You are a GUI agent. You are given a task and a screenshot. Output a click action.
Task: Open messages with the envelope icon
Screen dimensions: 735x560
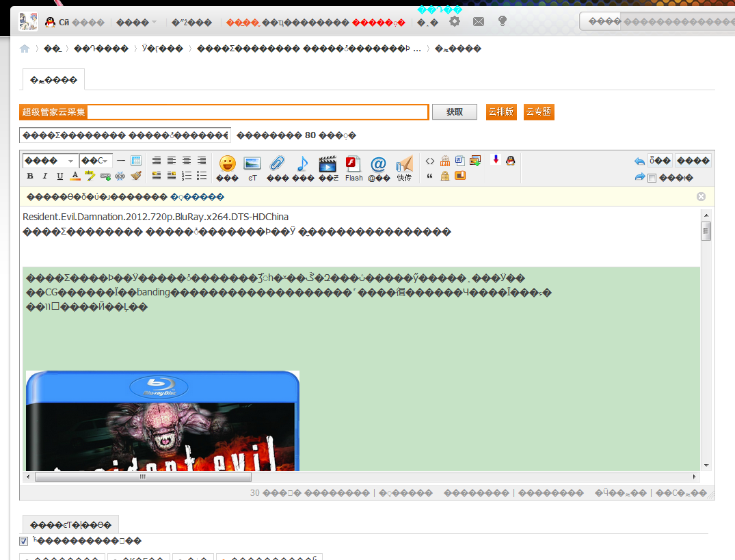pos(478,22)
